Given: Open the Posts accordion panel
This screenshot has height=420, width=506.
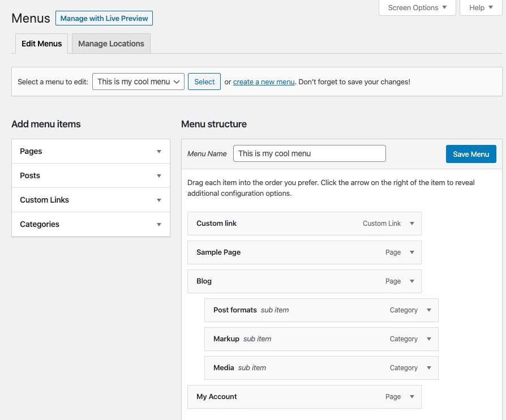Looking at the screenshot, I should [x=158, y=175].
